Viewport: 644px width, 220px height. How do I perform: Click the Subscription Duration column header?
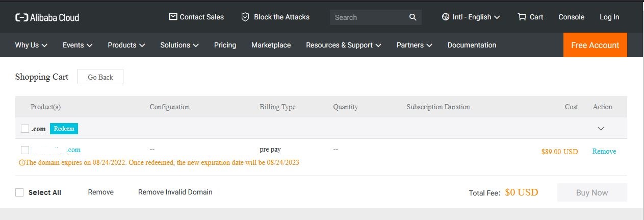[x=438, y=107]
